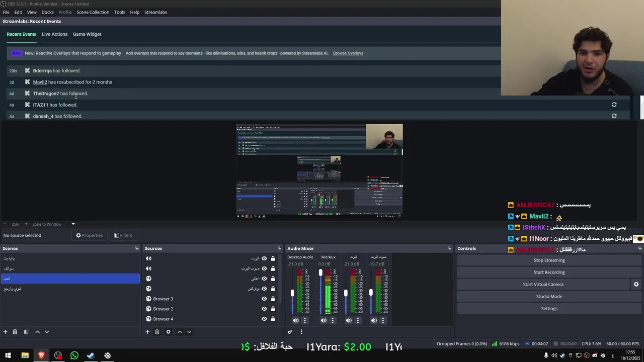
Task: Open the File menu
Action: coord(6,12)
